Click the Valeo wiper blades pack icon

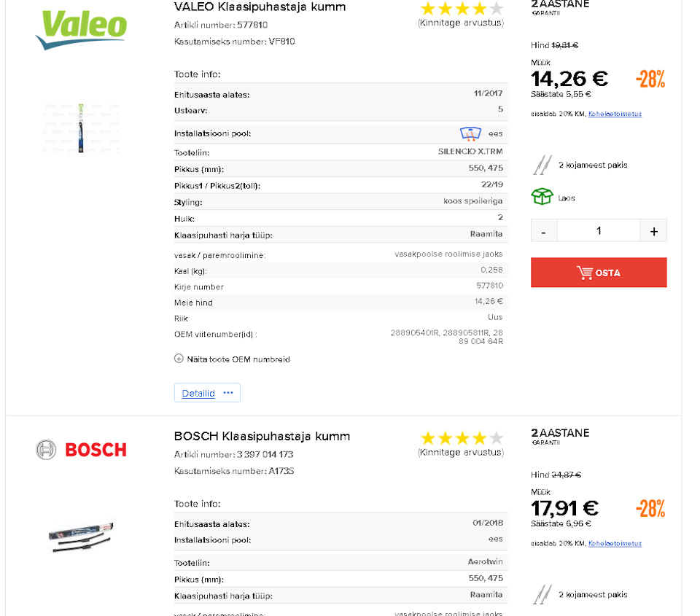point(541,165)
